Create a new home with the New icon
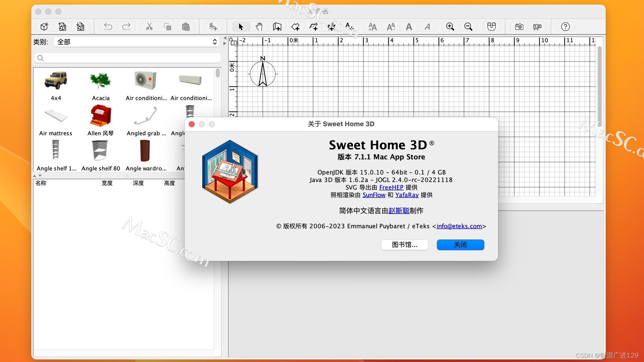 click(44, 26)
